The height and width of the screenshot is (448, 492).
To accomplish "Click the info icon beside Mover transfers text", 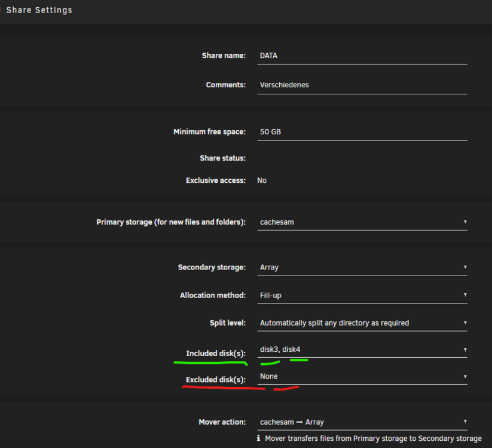I will point(258,438).
